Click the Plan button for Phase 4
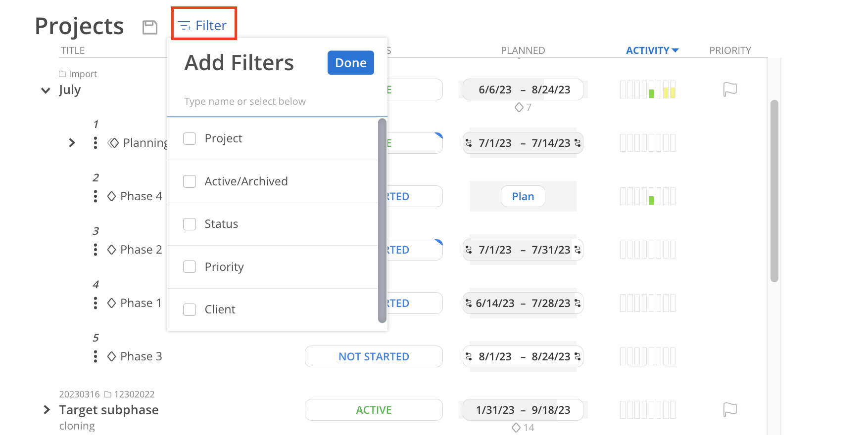 [523, 196]
